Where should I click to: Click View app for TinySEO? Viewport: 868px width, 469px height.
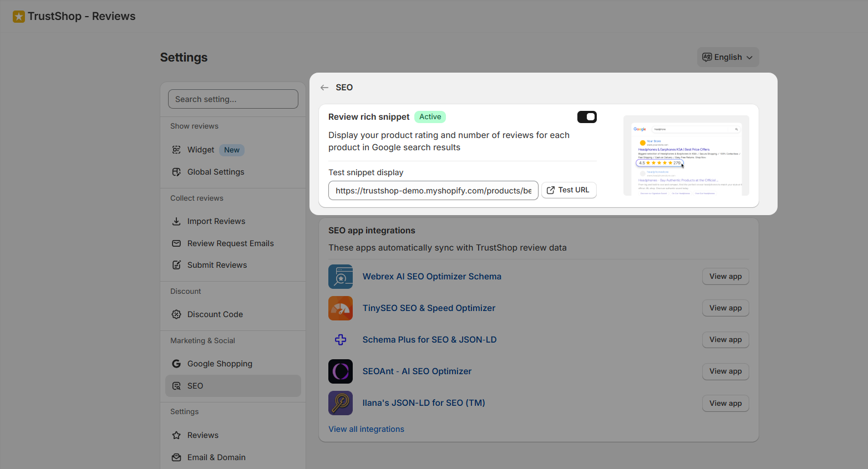click(725, 308)
